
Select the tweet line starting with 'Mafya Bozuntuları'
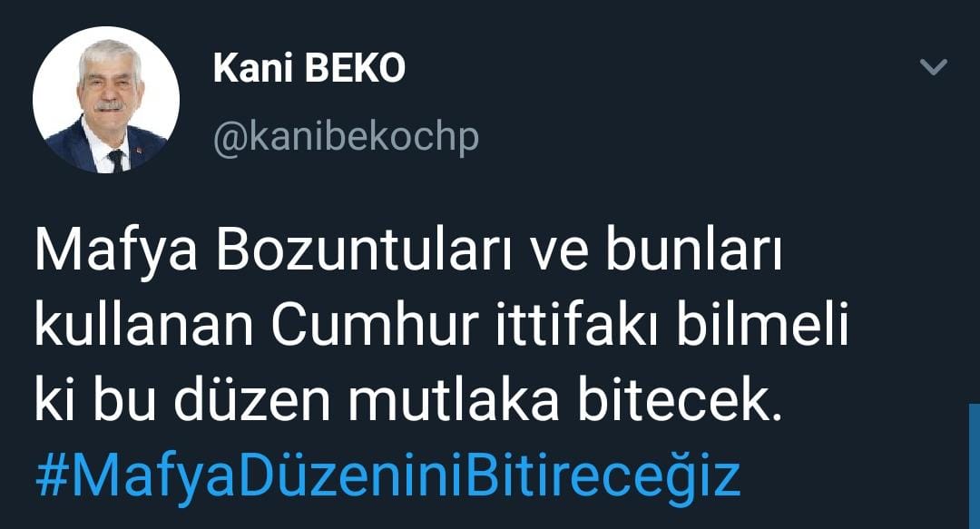tap(408, 253)
